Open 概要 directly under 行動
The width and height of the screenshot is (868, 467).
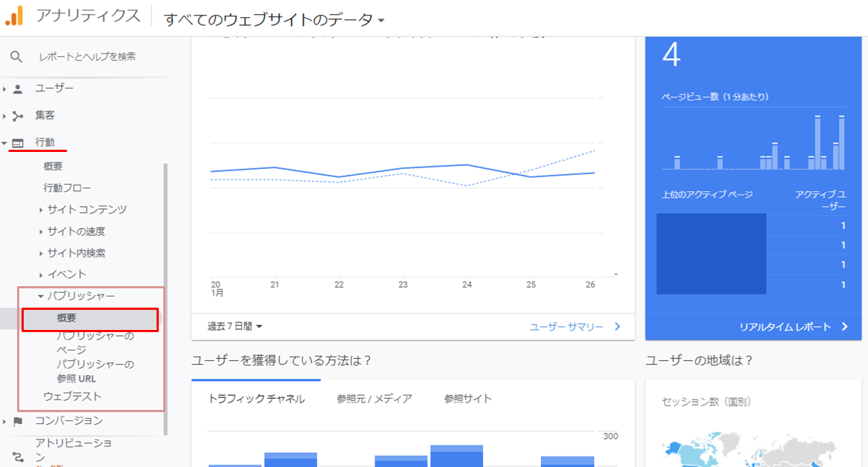click(x=53, y=166)
